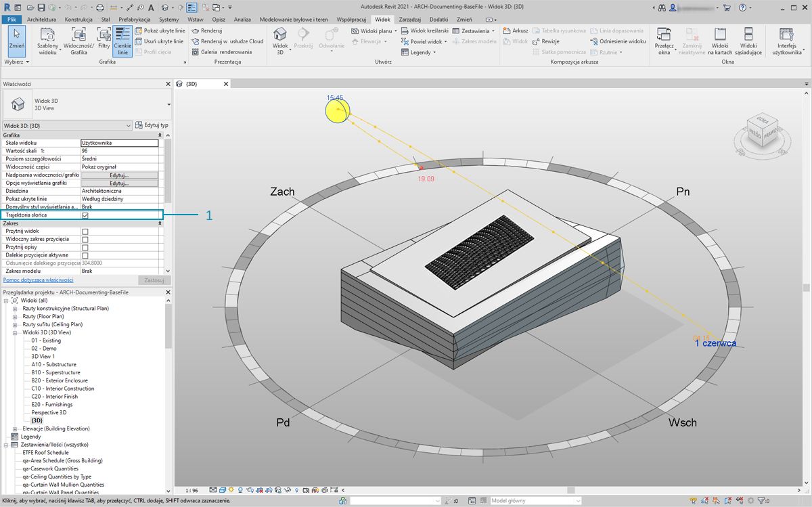Open the Widoczność/Grafika dialog
812x507 pixels.
pos(79,41)
